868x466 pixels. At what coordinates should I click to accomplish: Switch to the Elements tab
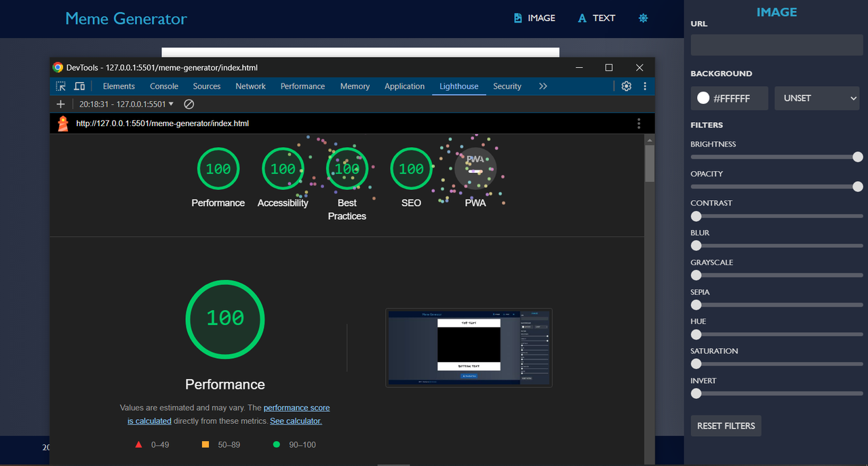pyautogui.click(x=119, y=86)
